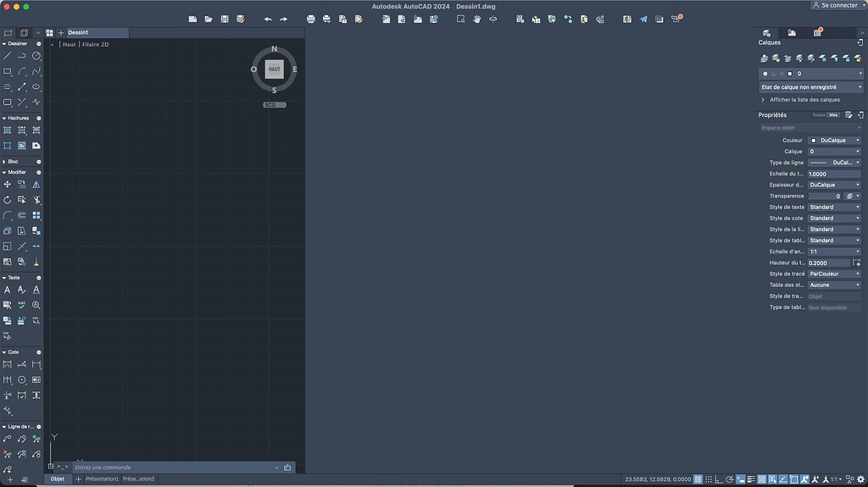Open the Calques palette tab icon
The height and width of the screenshot is (487, 868).
[766, 33]
